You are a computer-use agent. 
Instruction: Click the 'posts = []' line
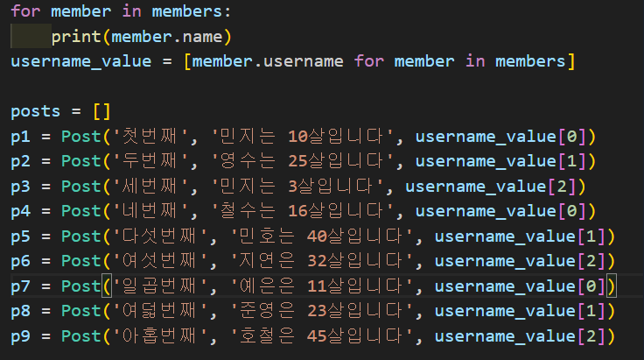[x=60, y=111]
